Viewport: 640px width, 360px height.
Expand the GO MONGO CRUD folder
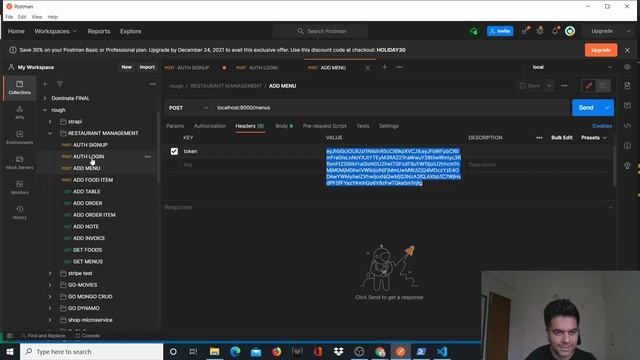(x=50, y=297)
